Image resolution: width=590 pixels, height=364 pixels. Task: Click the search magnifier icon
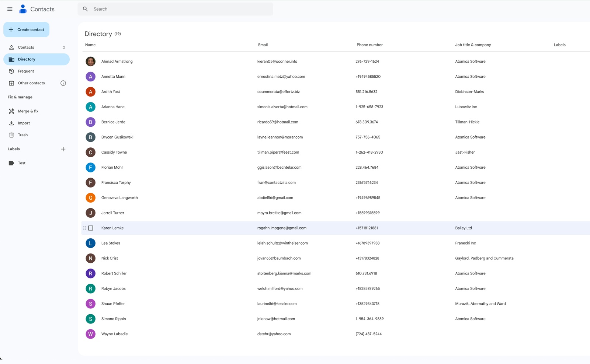pos(86,9)
